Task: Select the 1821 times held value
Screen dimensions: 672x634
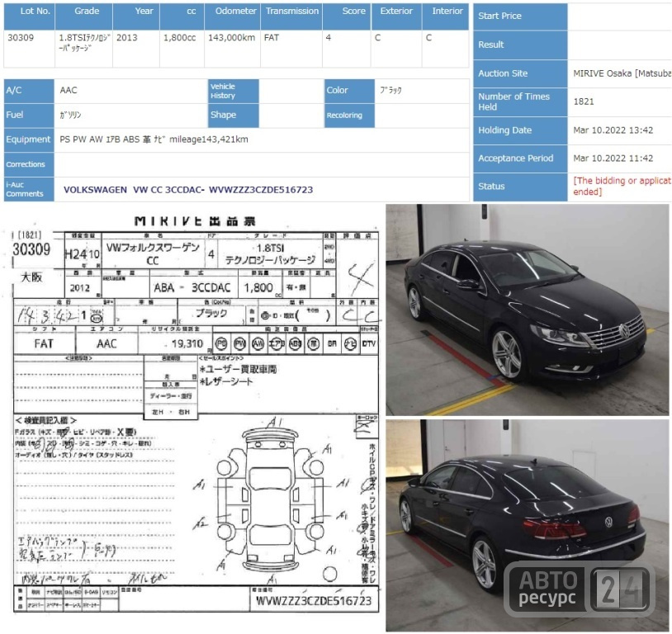Action: tap(584, 102)
